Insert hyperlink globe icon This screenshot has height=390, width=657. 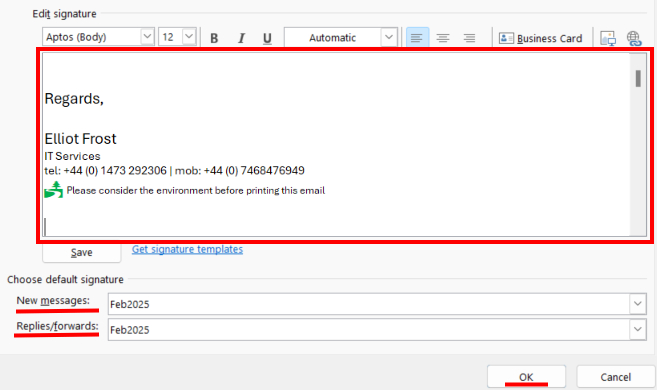[634, 38]
